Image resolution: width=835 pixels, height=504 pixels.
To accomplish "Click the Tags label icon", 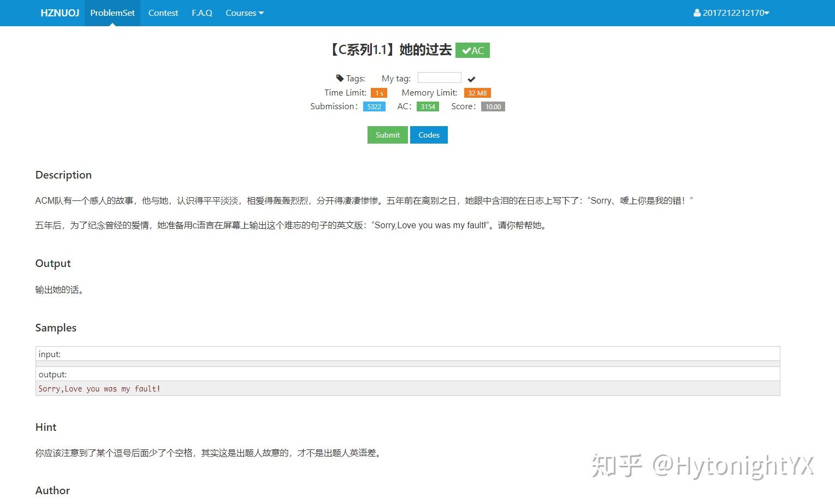I will pyautogui.click(x=339, y=78).
